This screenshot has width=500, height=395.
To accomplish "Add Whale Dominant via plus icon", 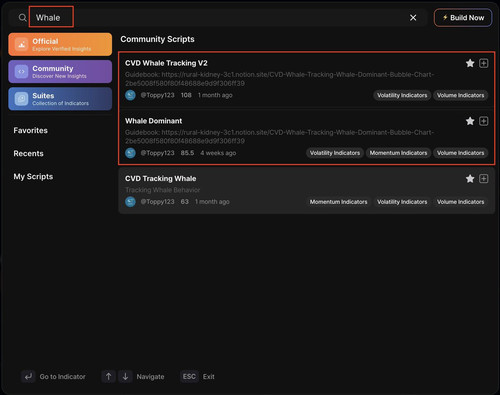I will [x=484, y=121].
